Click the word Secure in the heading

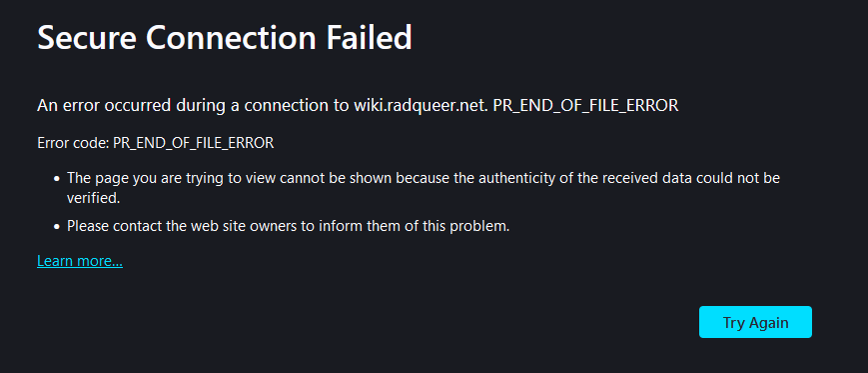87,38
